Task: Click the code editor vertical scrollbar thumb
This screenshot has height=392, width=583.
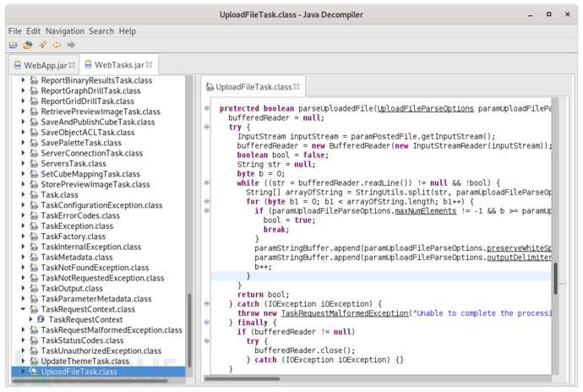Action: pos(555,279)
